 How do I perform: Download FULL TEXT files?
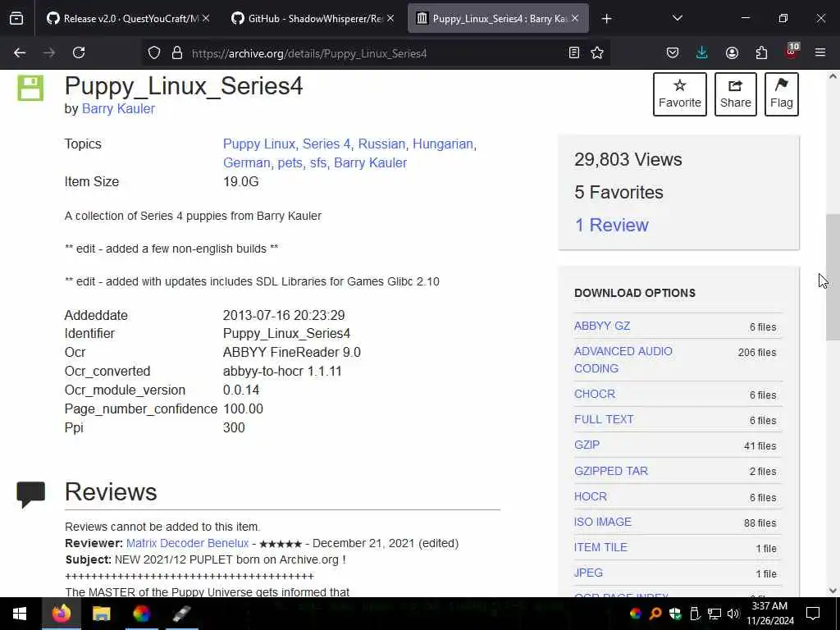tap(604, 419)
